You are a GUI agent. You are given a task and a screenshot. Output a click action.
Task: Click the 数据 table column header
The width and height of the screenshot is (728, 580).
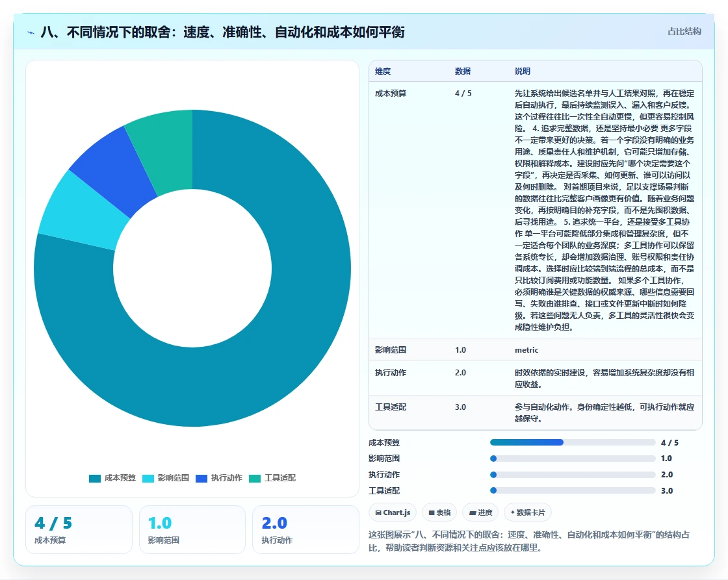[x=463, y=71]
